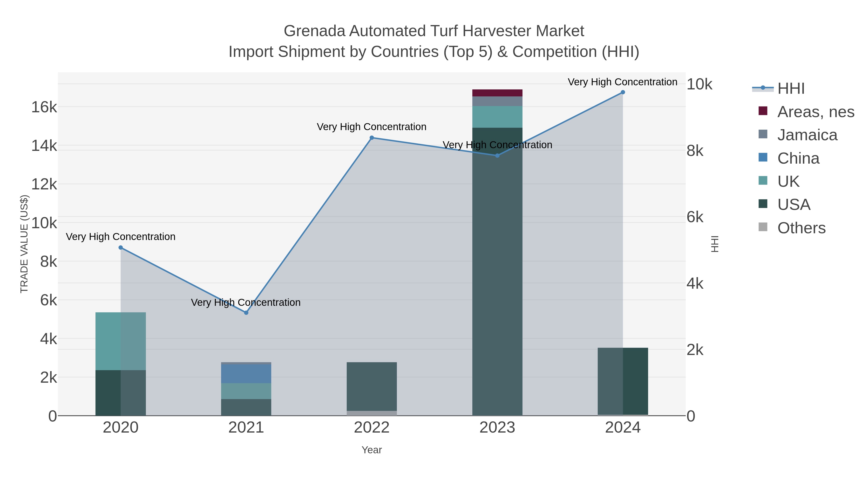Click the UK segment of the 2021 bar
This screenshot has height=488, width=868.
(x=246, y=391)
